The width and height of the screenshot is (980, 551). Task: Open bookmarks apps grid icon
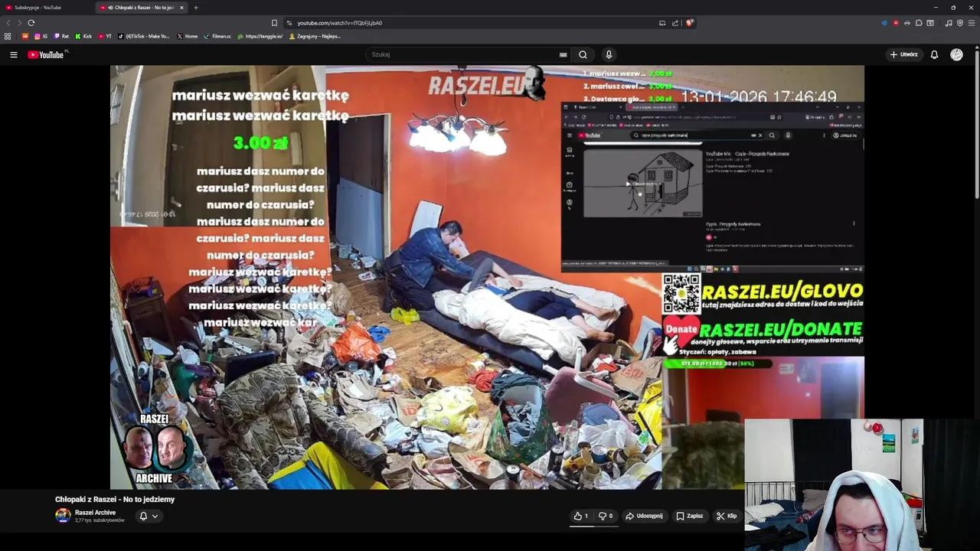point(8,36)
